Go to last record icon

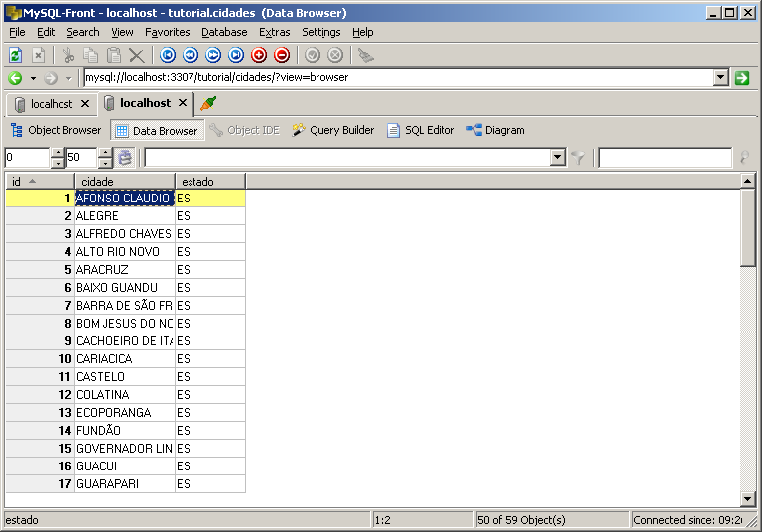tap(236, 55)
